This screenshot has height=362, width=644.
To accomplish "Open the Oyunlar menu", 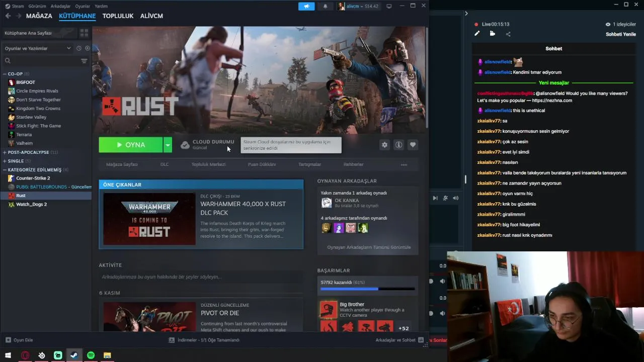I will [x=83, y=6].
